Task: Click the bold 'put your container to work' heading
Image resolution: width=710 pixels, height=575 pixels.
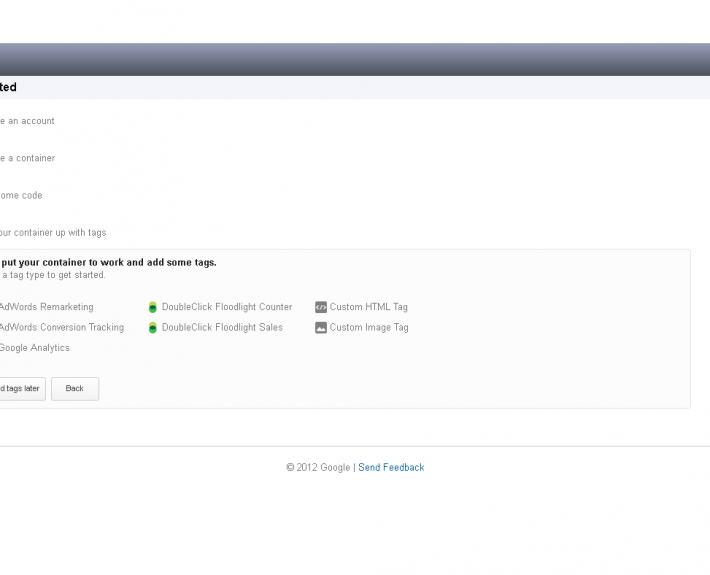Action: (109, 262)
